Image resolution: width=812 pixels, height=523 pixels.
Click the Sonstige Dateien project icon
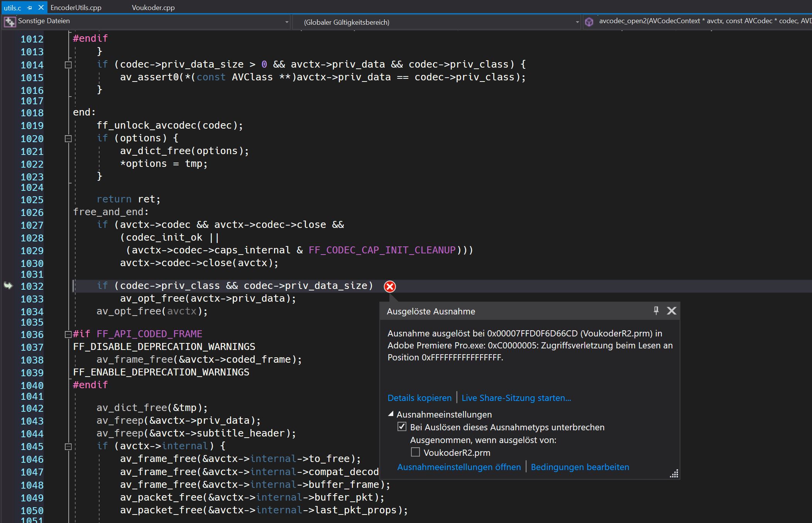tap(9, 22)
